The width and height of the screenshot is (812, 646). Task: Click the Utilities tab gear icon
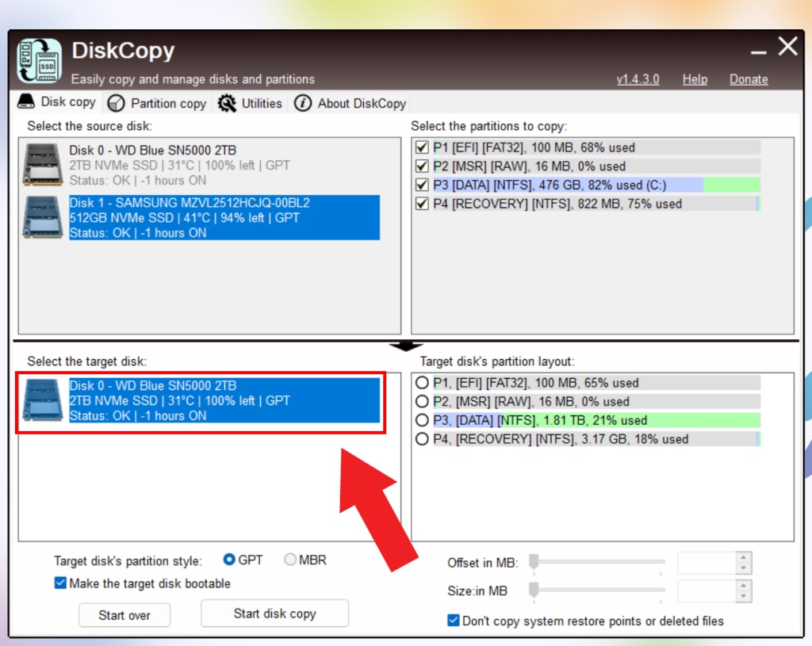[227, 103]
